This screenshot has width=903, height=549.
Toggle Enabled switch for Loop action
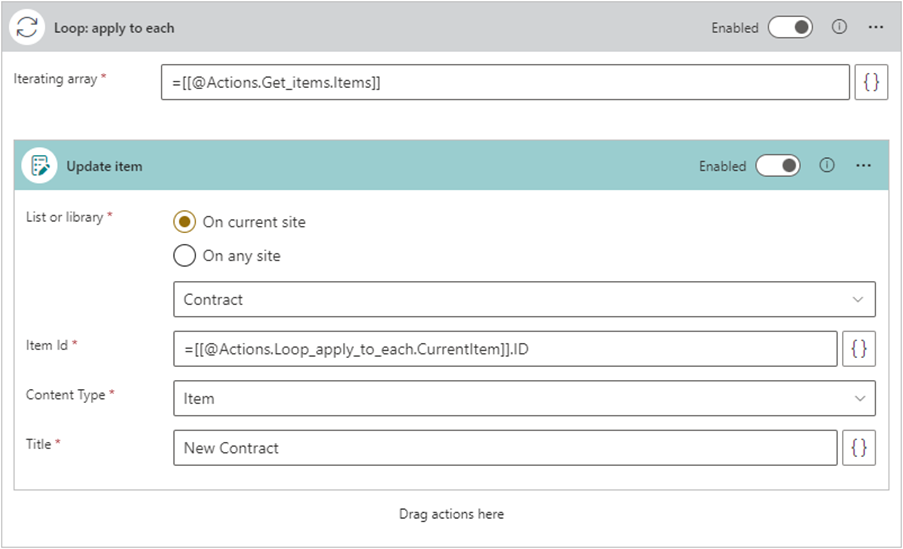point(790,27)
